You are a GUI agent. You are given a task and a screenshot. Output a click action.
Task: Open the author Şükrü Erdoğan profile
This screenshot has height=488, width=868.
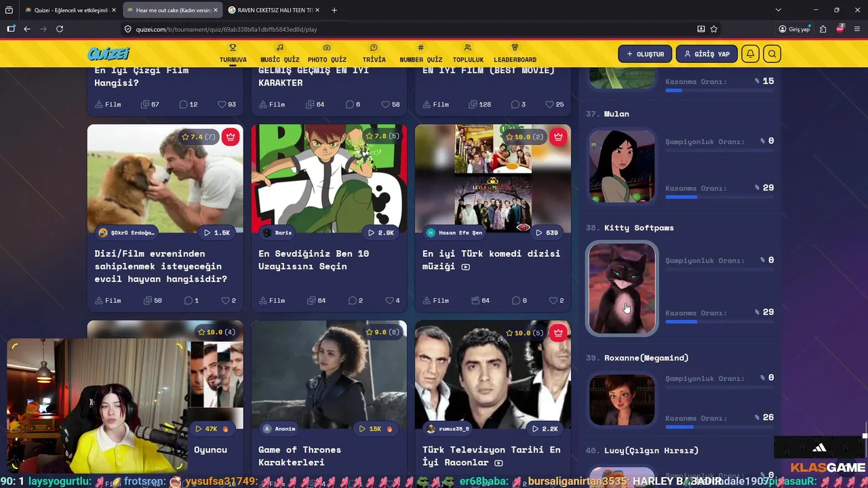coord(127,232)
